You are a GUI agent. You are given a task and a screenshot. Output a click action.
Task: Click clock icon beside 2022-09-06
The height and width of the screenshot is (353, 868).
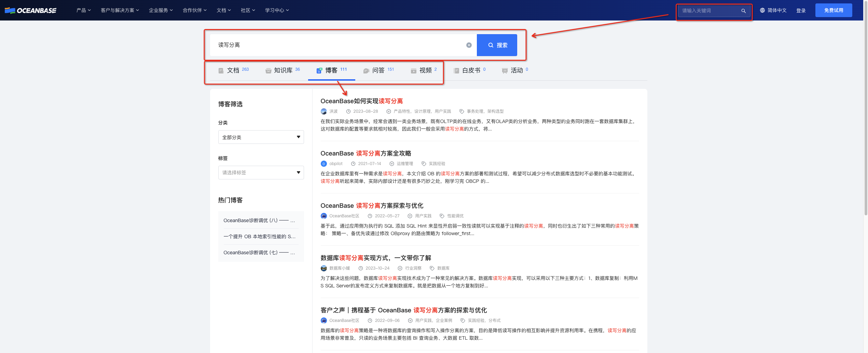coord(370,321)
